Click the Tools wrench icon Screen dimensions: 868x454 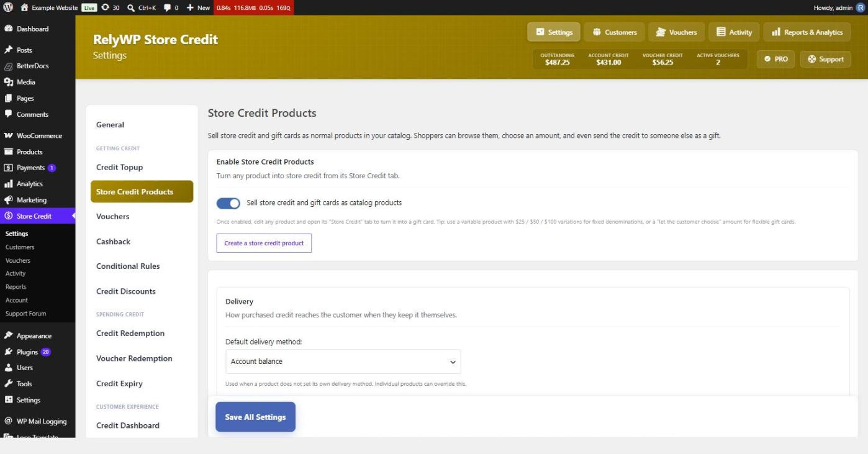[x=8, y=384]
